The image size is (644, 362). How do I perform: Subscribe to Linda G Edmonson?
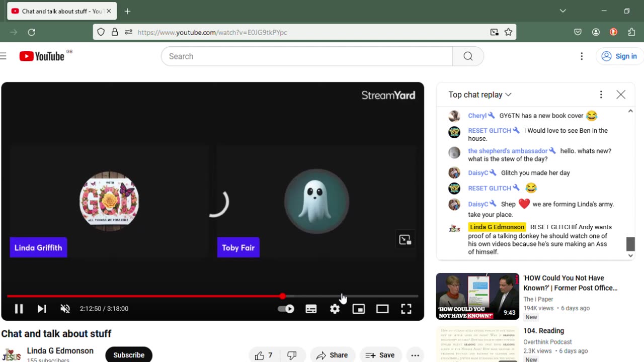click(x=129, y=355)
